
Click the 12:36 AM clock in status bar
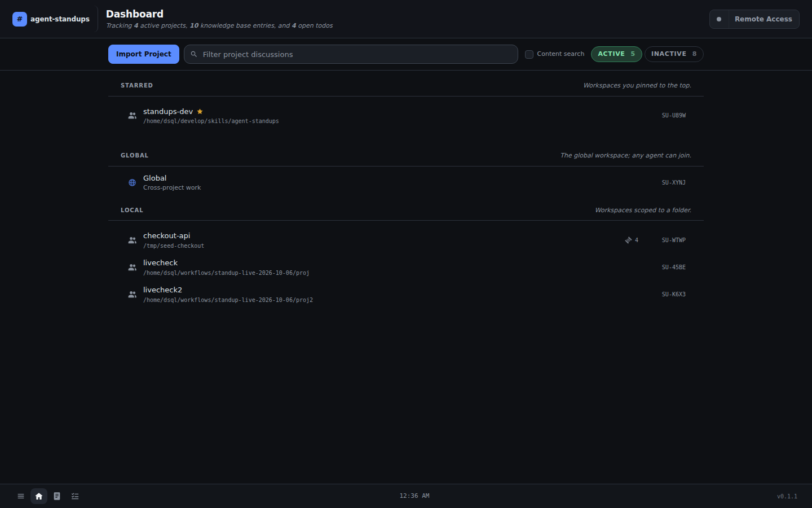414,496
